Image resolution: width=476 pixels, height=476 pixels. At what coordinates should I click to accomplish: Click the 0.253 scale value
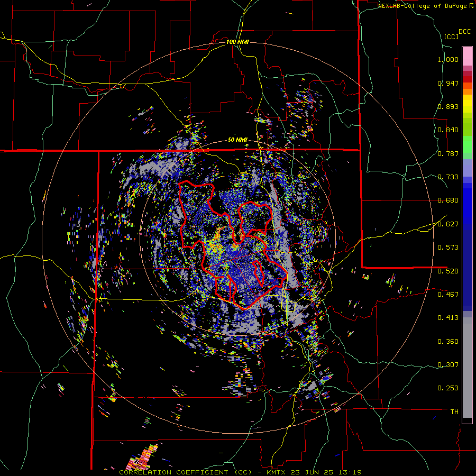click(448, 388)
